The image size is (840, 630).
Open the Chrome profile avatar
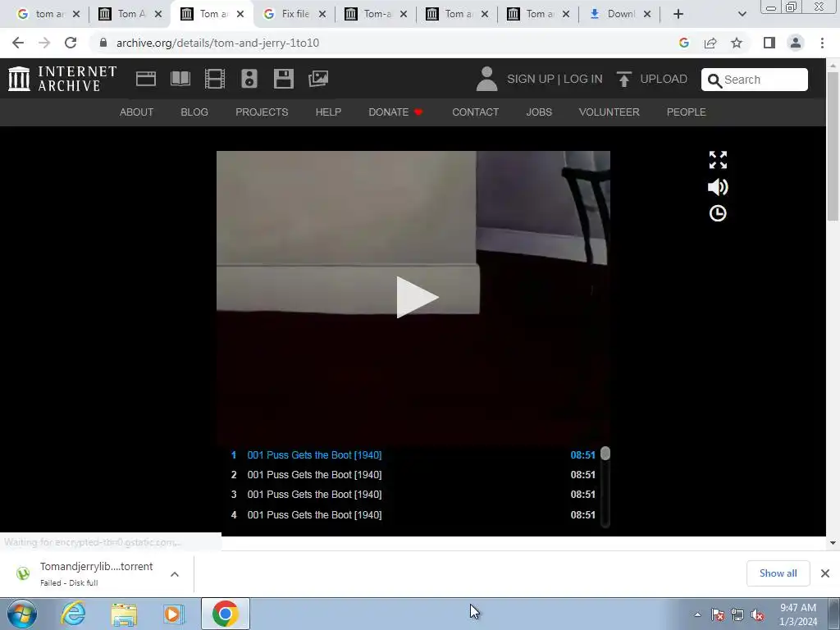(x=796, y=43)
